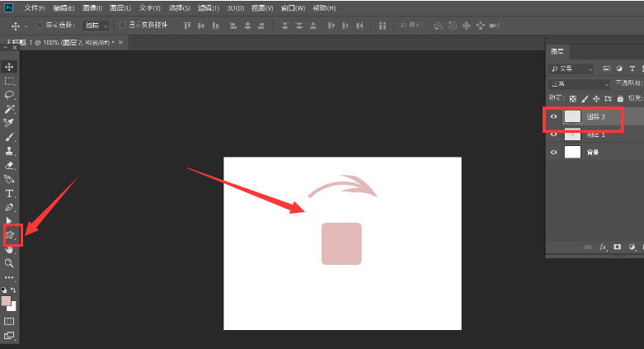Viewport: 644px width, 349px height.
Task: Click the Photoshop Ps logo
Action: (x=8, y=7)
